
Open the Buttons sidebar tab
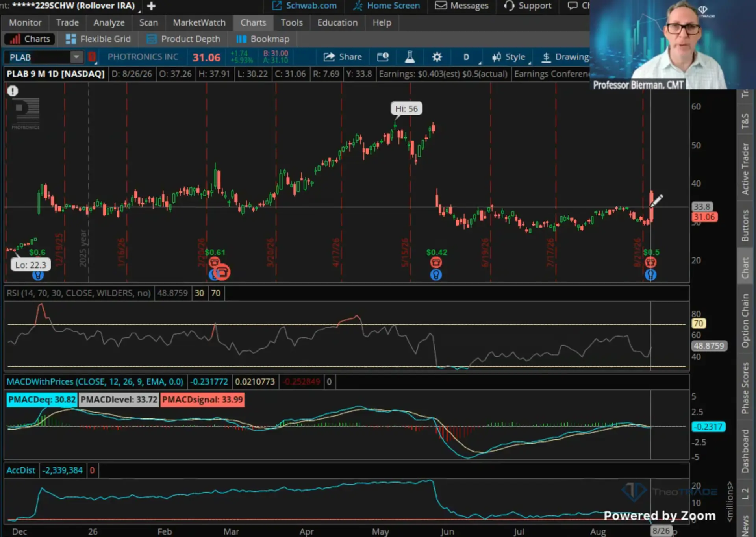tap(745, 225)
